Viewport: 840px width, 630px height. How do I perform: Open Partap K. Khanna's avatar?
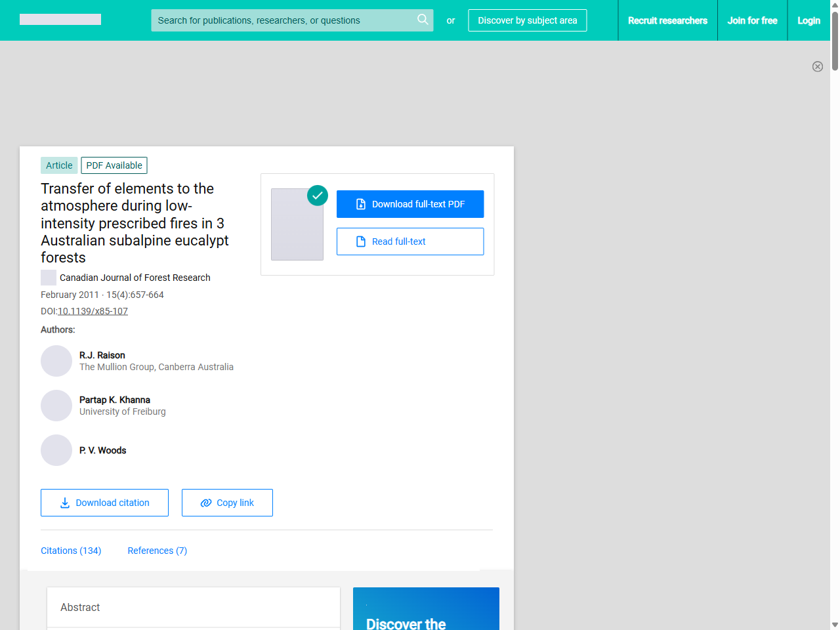pyautogui.click(x=56, y=406)
